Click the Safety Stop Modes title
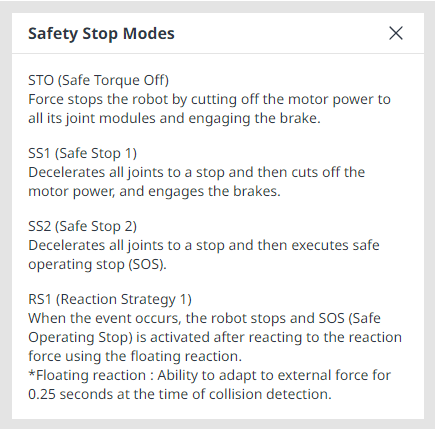The image size is (435, 429). [101, 34]
